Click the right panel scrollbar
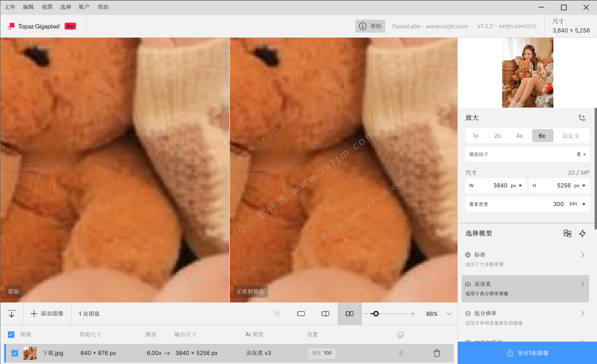This screenshot has width=597, height=364. click(596, 168)
